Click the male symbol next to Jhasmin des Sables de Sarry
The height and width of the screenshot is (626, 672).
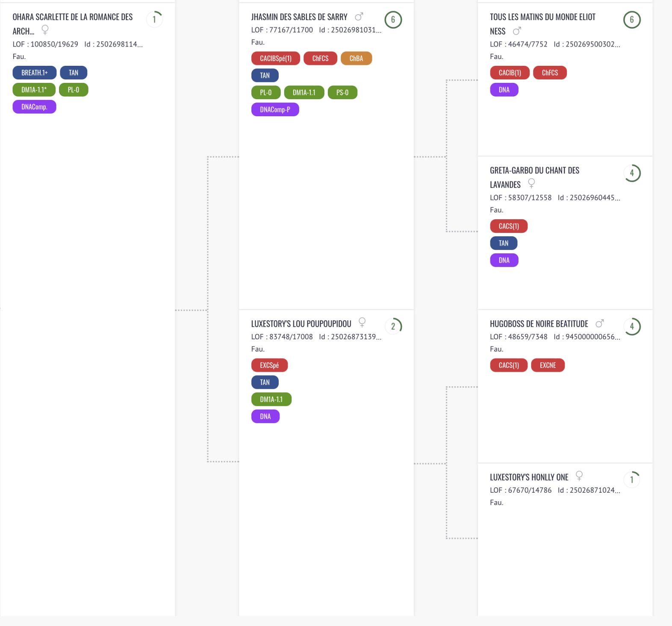coord(359,17)
